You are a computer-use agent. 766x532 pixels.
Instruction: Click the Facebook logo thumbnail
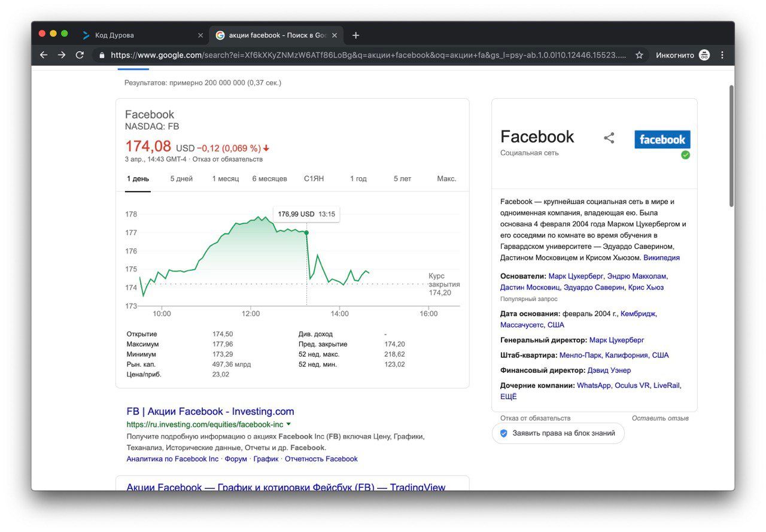click(x=662, y=139)
